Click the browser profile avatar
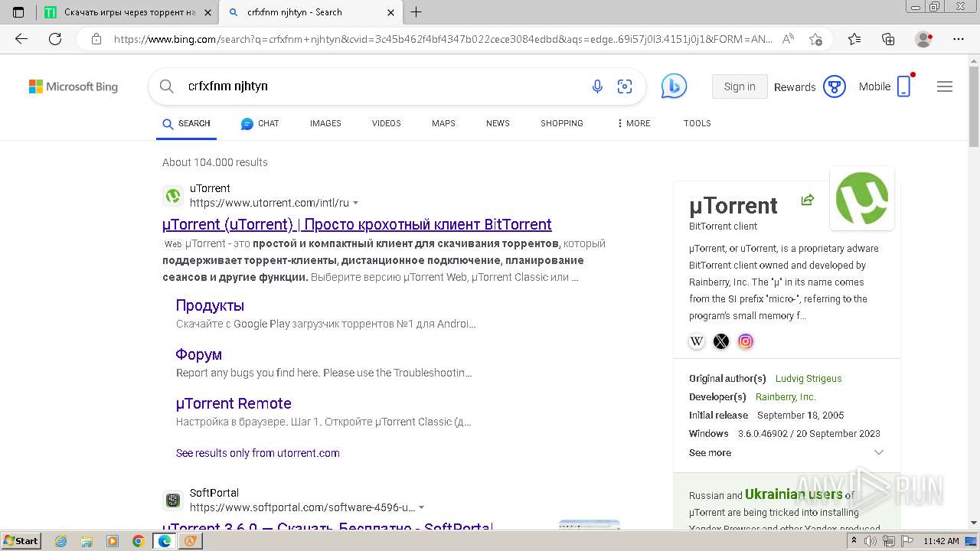The height and width of the screenshot is (551, 980). [x=924, y=39]
